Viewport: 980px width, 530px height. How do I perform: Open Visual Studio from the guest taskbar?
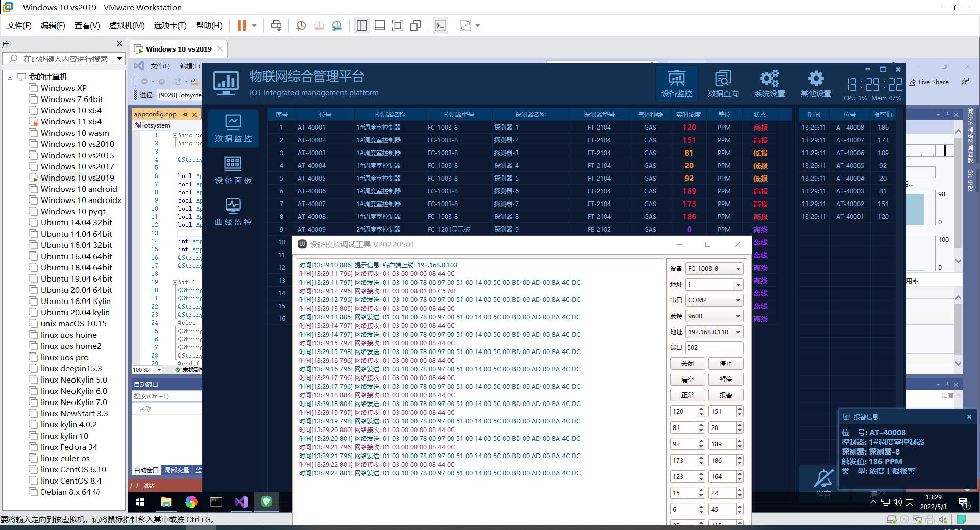241,502
